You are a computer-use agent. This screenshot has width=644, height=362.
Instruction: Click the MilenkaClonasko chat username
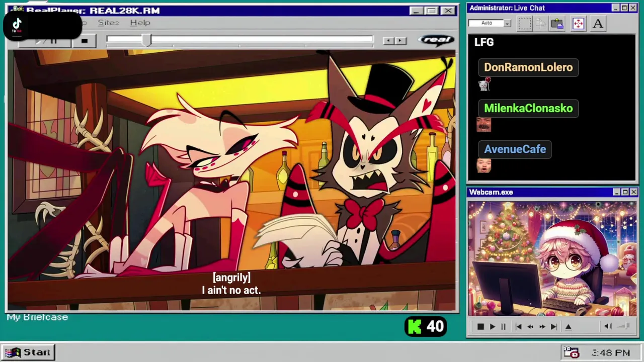click(528, 108)
